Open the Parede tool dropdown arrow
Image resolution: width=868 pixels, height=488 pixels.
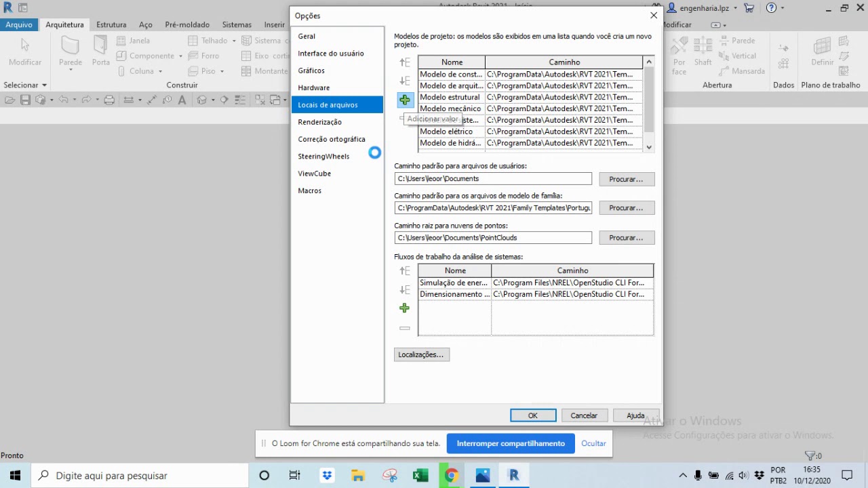pos(71,70)
